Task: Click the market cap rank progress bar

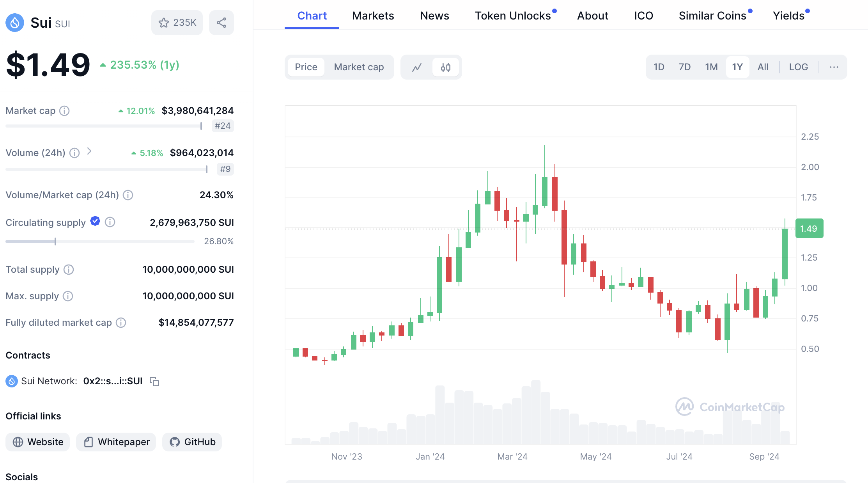Action: [104, 126]
